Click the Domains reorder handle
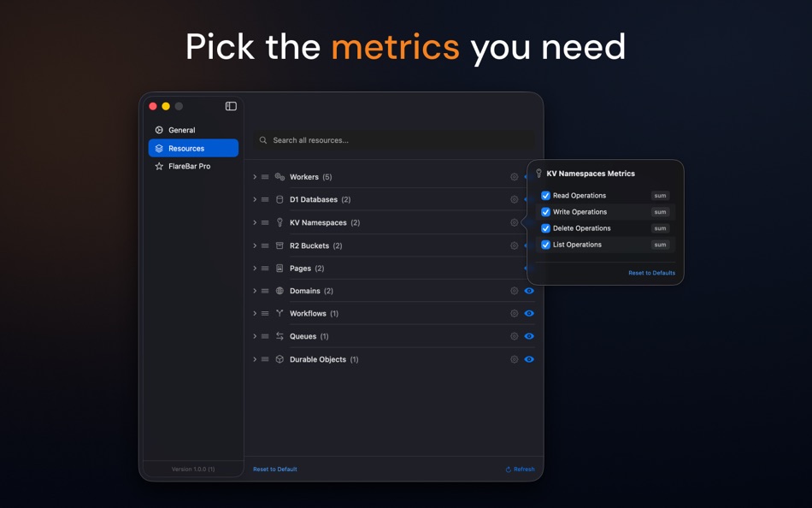Screen dimensions: 812x508 pyautogui.click(x=265, y=291)
